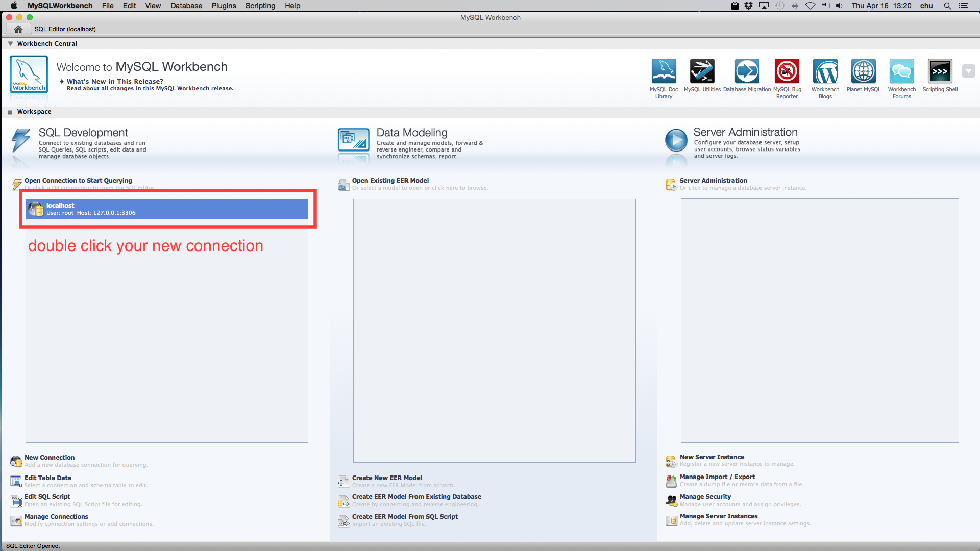
Task: Click the Edit SQL Script icon
Action: (x=15, y=500)
